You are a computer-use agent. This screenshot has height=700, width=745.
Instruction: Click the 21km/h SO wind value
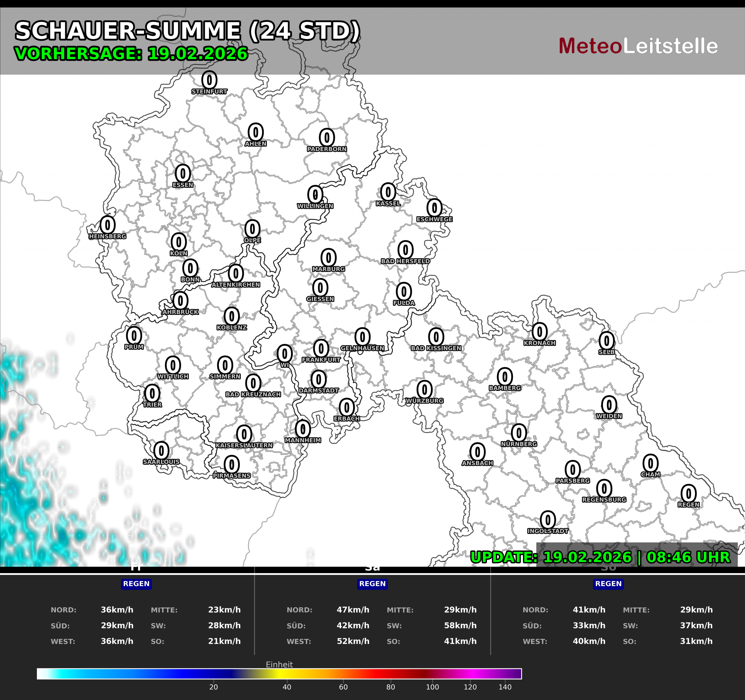(x=224, y=641)
